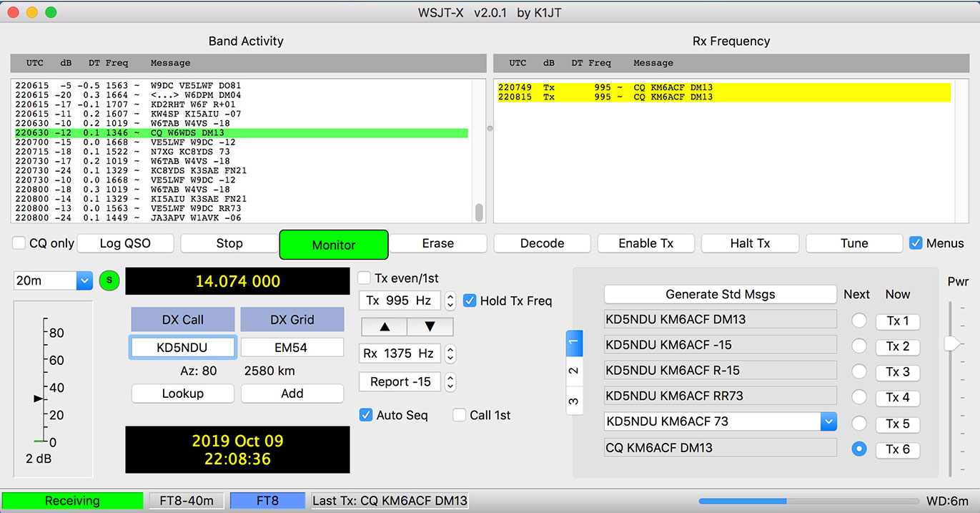Click the Tune button
Viewport: 980px width, 513px height.
[x=854, y=243]
